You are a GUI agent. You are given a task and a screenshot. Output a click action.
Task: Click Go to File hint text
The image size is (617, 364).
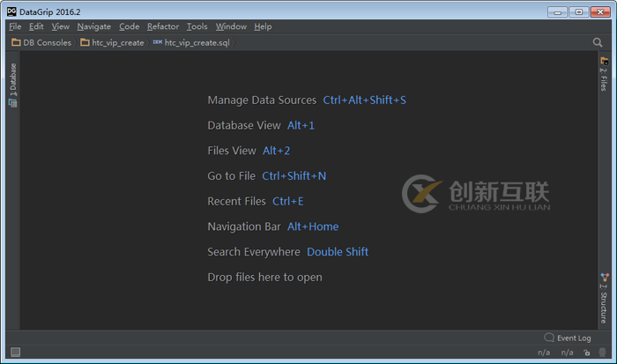click(x=231, y=176)
